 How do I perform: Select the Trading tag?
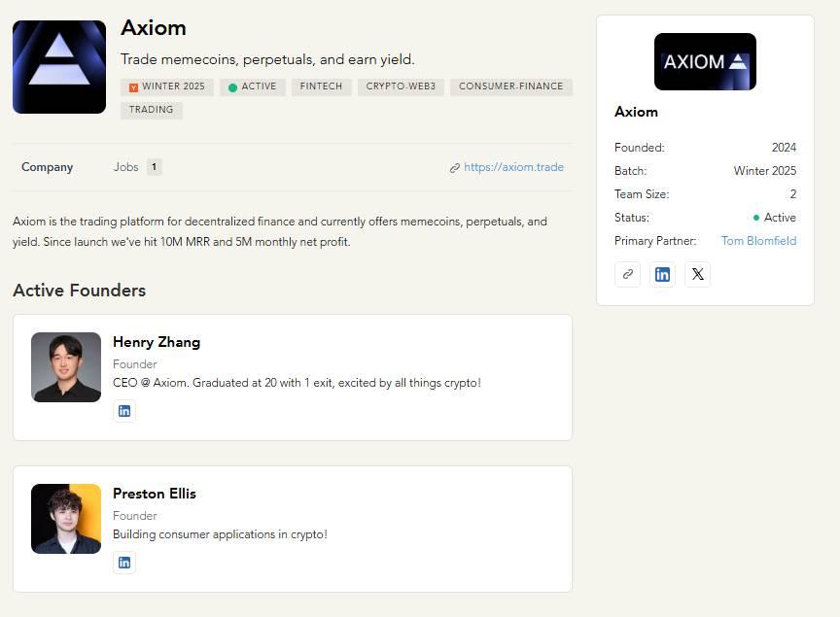point(152,110)
